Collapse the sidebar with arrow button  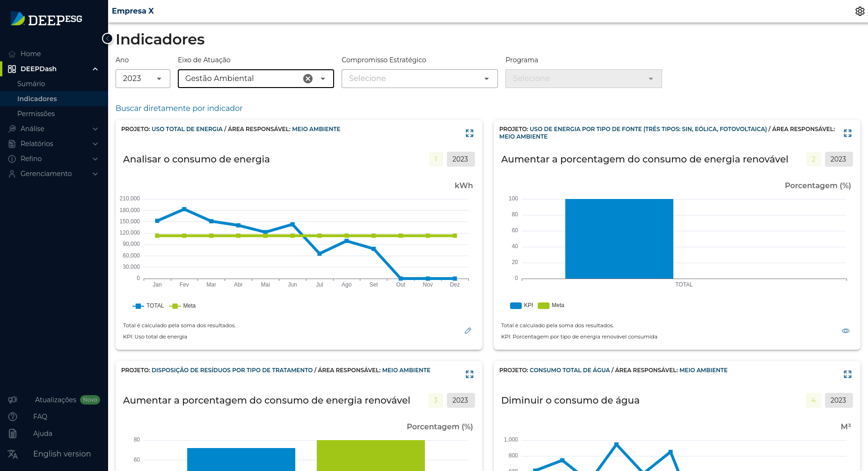click(x=108, y=38)
